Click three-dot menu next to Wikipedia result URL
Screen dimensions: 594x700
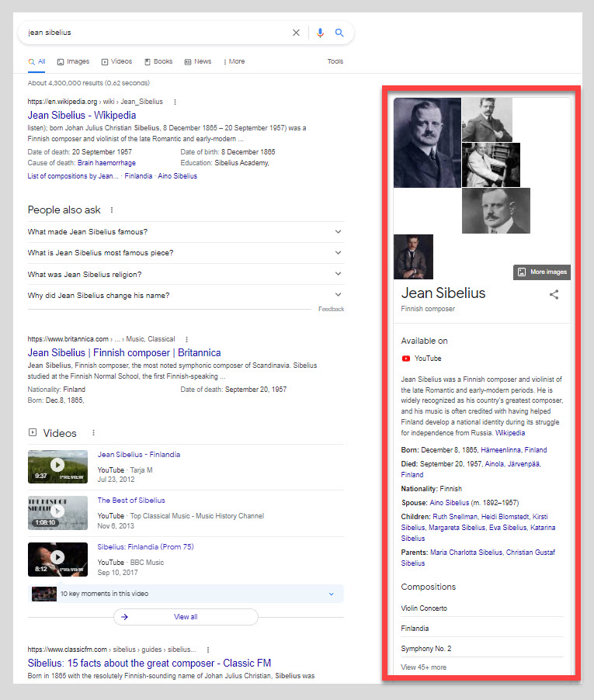click(x=175, y=102)
